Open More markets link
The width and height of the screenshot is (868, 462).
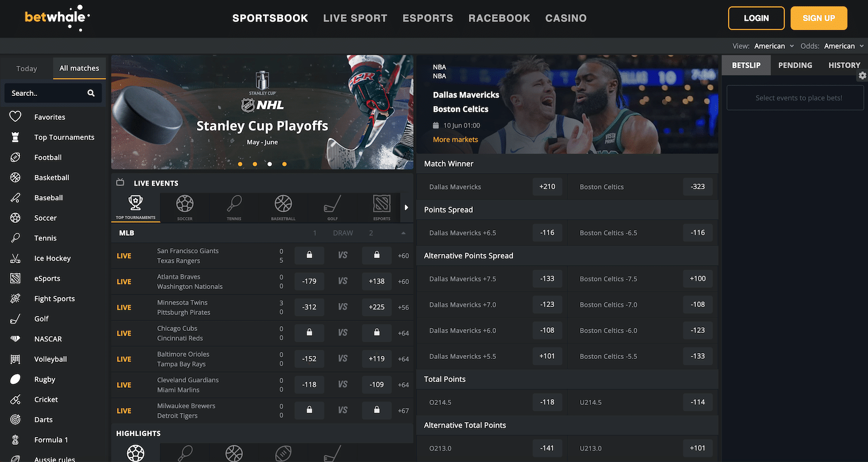pos(455,140)
